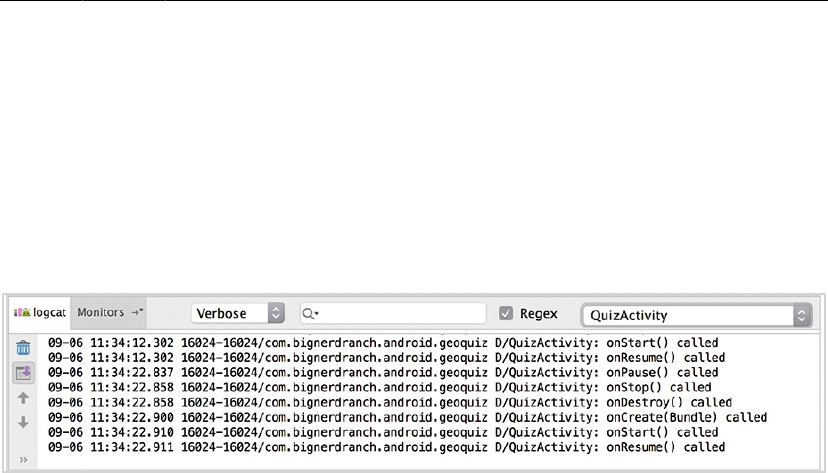
Task: Switch to the logcat tab
Action: [40, 313]
